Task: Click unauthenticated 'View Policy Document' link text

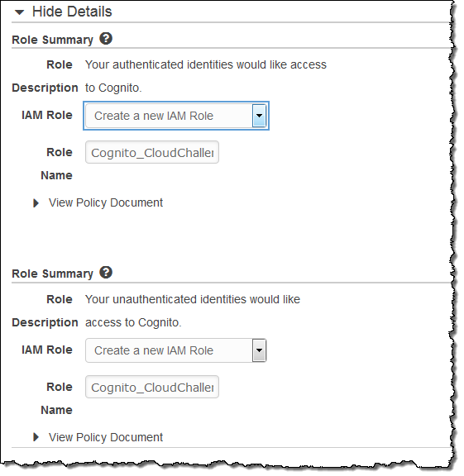Action: coord(106,437)
